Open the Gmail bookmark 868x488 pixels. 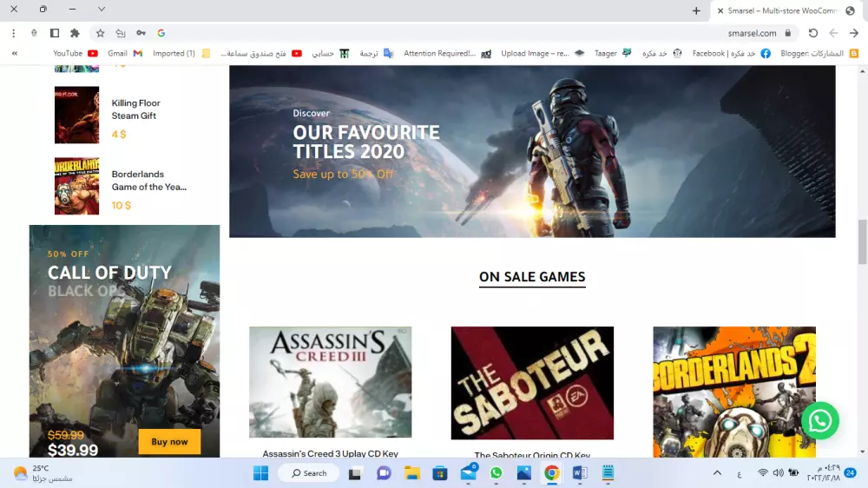pos(125,53)
